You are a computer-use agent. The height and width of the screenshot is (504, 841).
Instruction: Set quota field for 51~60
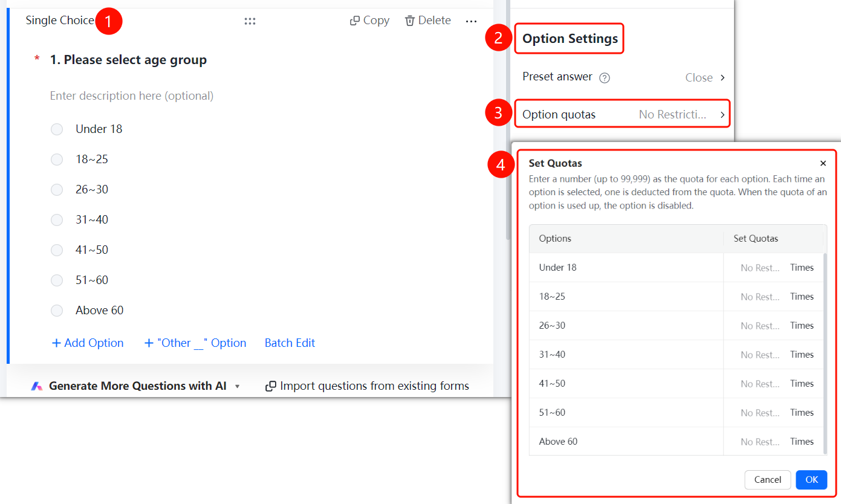760,413
